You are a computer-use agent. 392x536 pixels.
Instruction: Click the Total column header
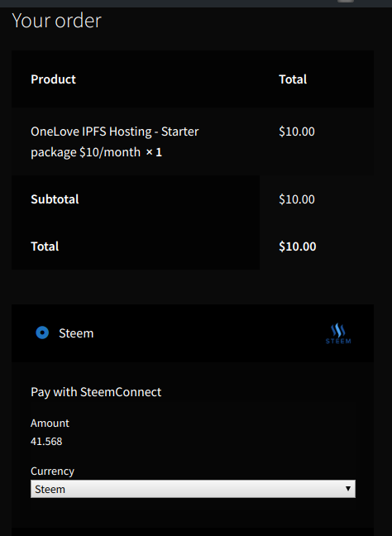click(x=293, y=79)
